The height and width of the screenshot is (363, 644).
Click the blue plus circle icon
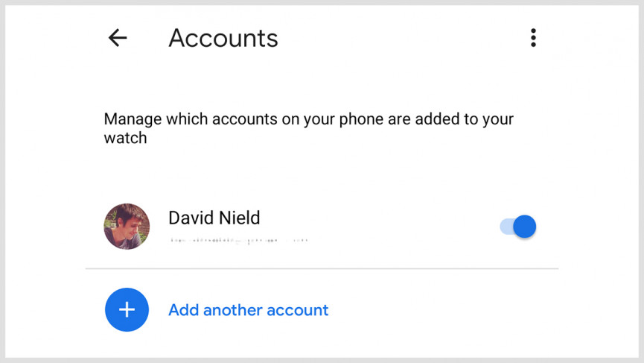coord(127,309)
